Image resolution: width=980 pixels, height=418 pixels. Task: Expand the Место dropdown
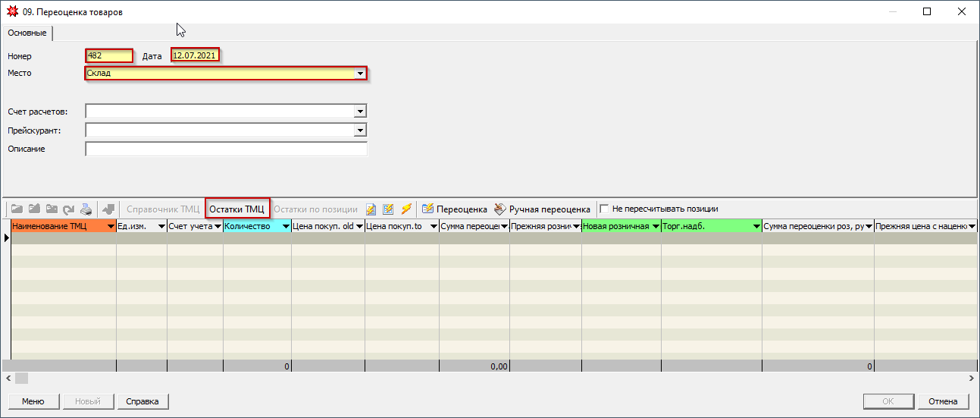(360, 74)
